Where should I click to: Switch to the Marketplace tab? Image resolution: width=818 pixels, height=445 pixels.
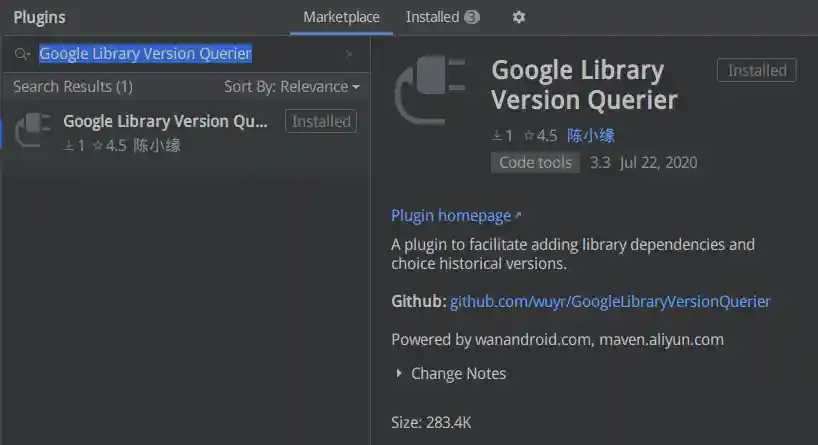(341, 17)
